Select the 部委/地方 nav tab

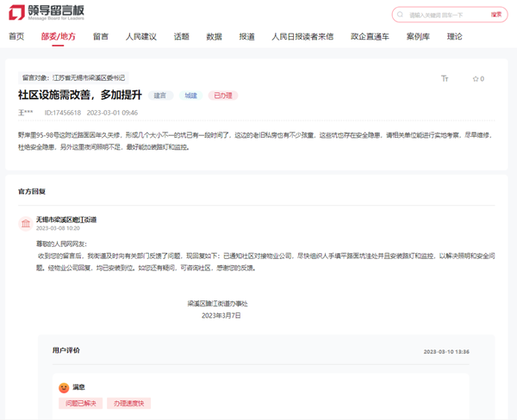tap(58, 36)
